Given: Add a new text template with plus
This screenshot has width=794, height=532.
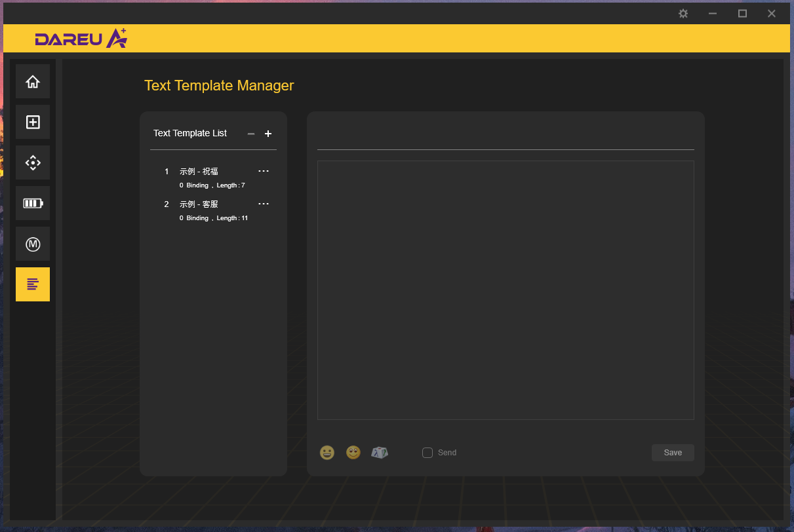Looking at the screenshot, I should 268,134.
